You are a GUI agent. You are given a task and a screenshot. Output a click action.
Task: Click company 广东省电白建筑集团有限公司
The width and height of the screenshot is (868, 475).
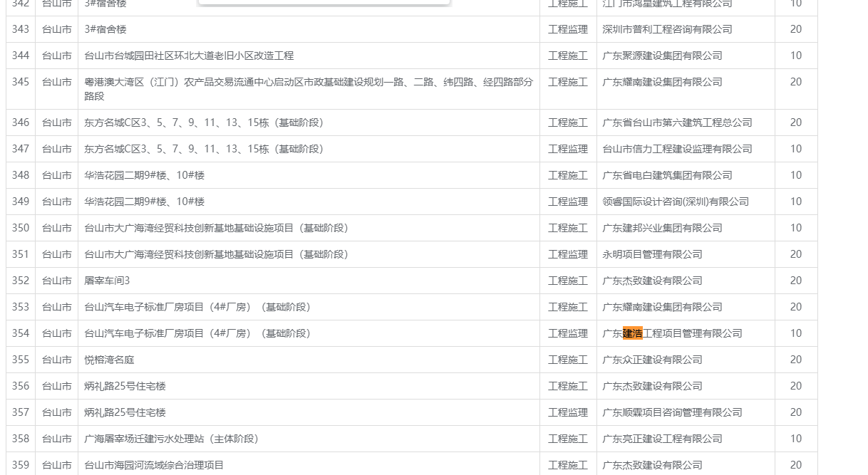[x=667, y=175]
